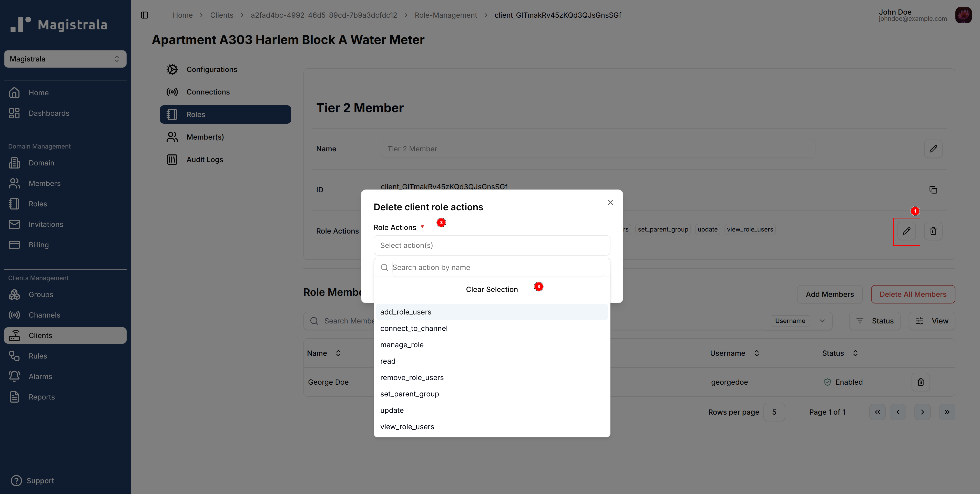
Task: Open the Configurations tab icon
Action: (x=172, y=69)
